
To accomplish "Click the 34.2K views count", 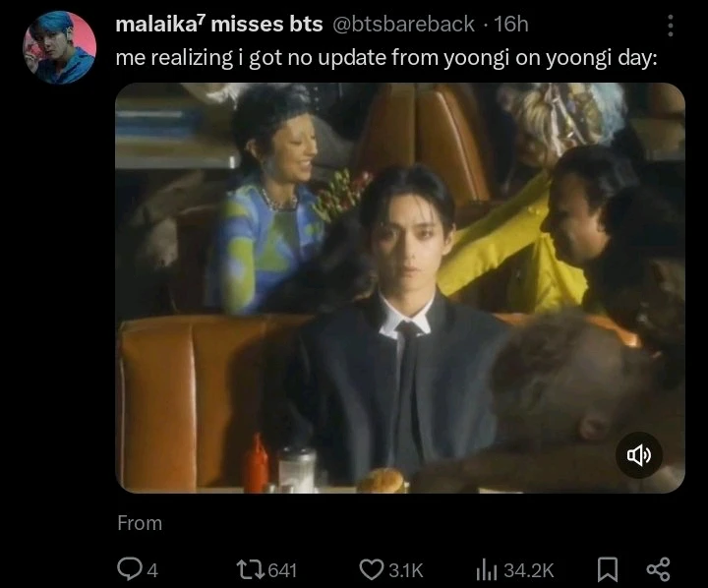I will click(529, 570).
